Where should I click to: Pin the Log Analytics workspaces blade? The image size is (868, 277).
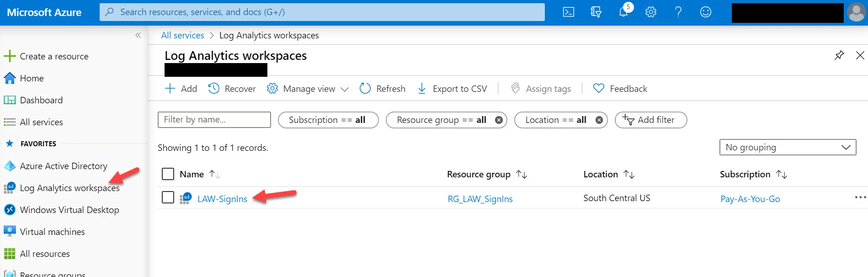(x=839, y=55)
